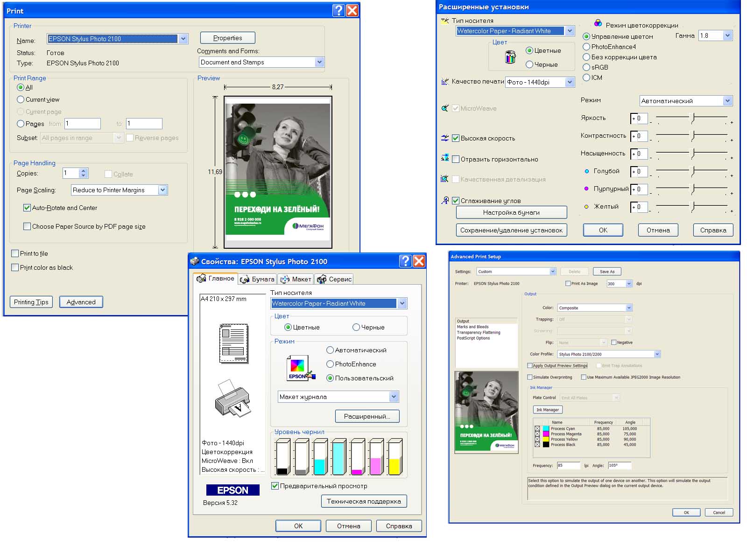Viewport: 747px width, 560px height.
Task: Click the magenta ink level cartridge
Action: pos(358,457)
